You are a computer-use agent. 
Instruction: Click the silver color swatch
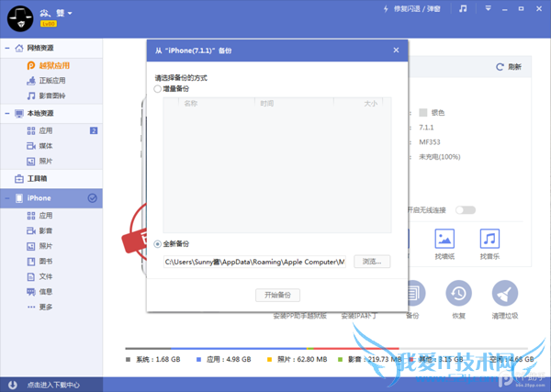[423, 112]
